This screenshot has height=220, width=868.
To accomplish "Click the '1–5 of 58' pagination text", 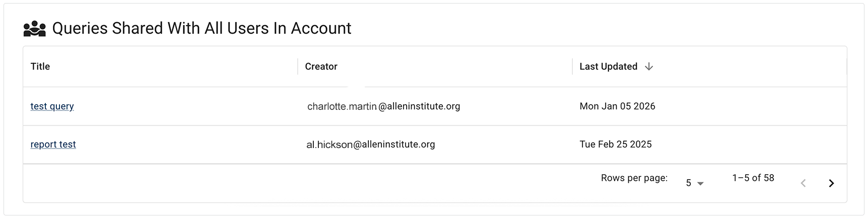I will click(x=753, y=178).
